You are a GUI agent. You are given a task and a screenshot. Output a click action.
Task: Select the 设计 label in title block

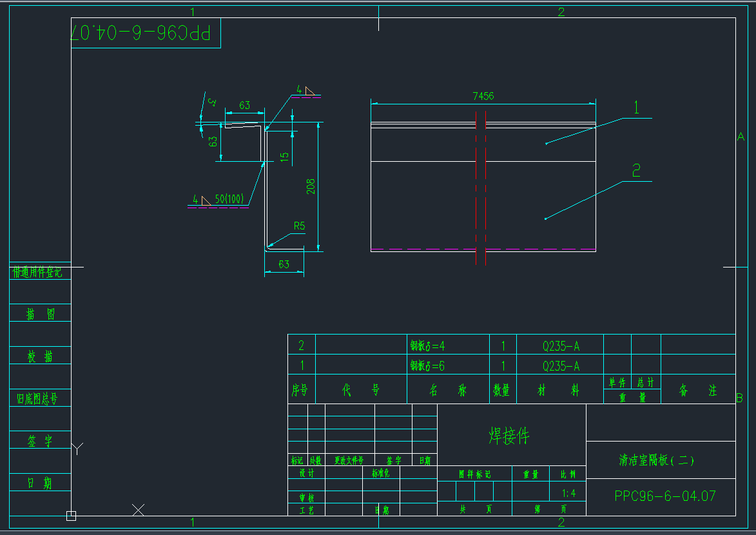307,473
